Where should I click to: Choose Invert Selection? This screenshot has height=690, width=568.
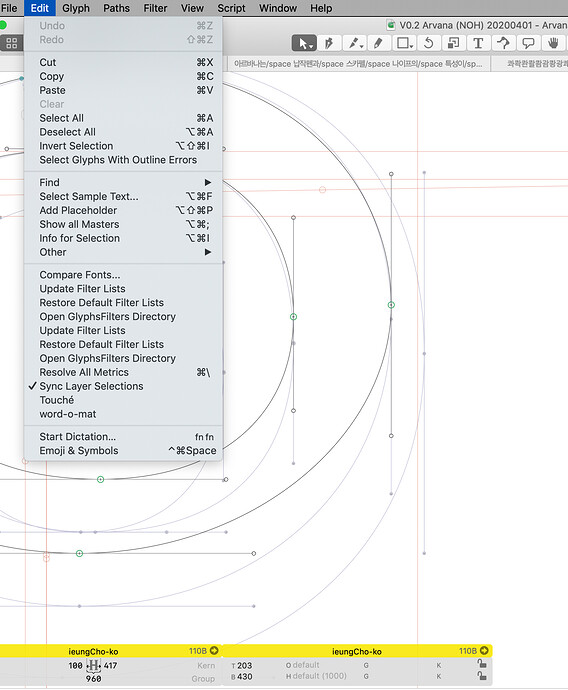tap(123, 146)
